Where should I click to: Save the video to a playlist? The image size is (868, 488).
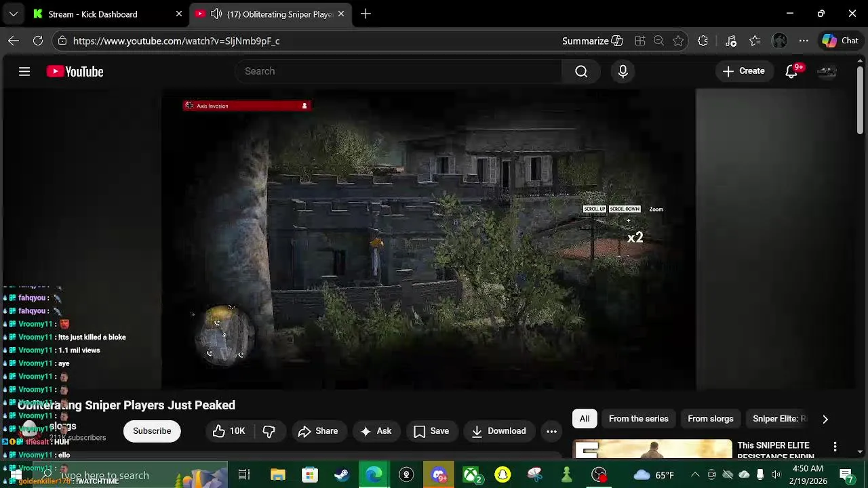[431, 431]
